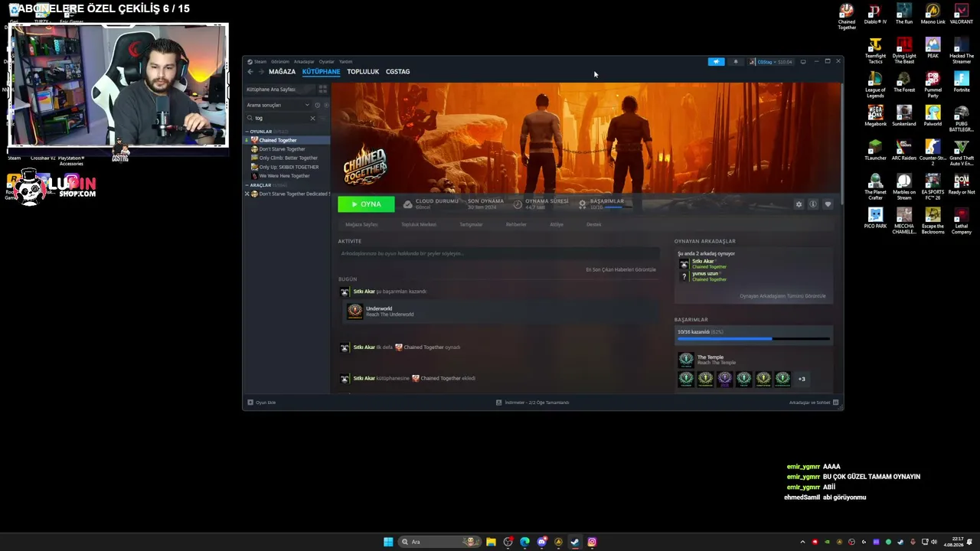
Task: Click the achievements progress bar
Action: point(753,338)
